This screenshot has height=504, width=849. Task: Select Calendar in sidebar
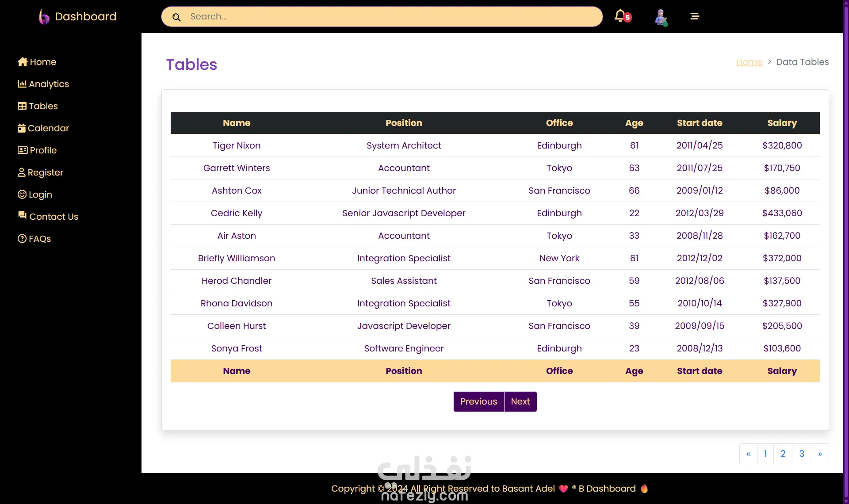(x=43, y=128)
